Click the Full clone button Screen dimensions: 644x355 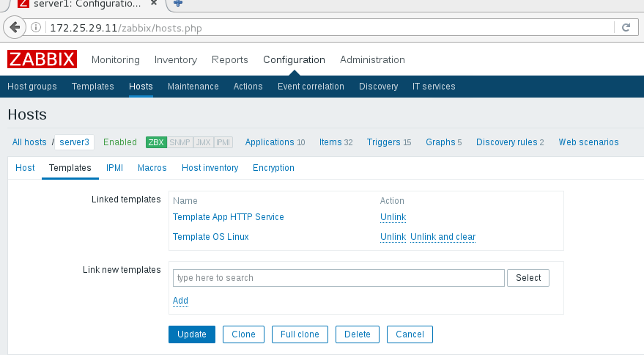[300, 334]
